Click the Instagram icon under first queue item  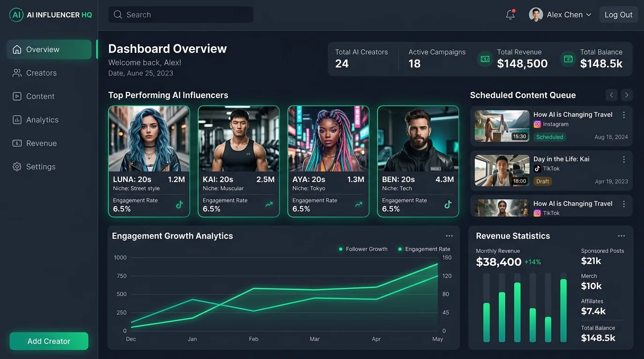point(537,124)
